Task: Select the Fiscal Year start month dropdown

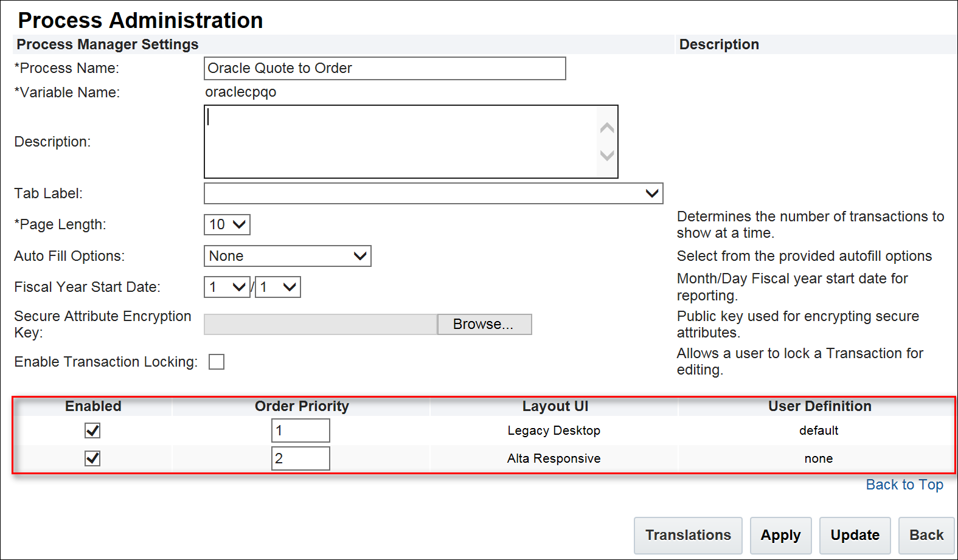Action: point(226,287)
